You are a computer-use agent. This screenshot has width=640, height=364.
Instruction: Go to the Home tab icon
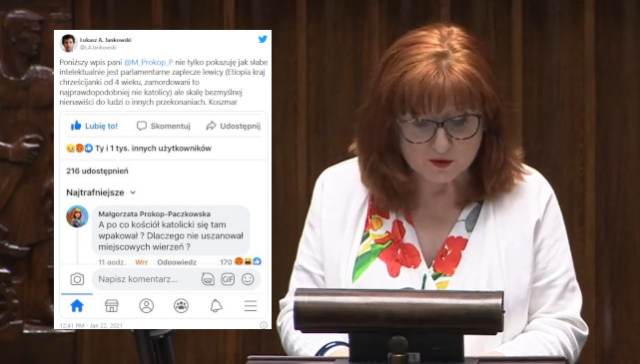(x=77, y=306)
